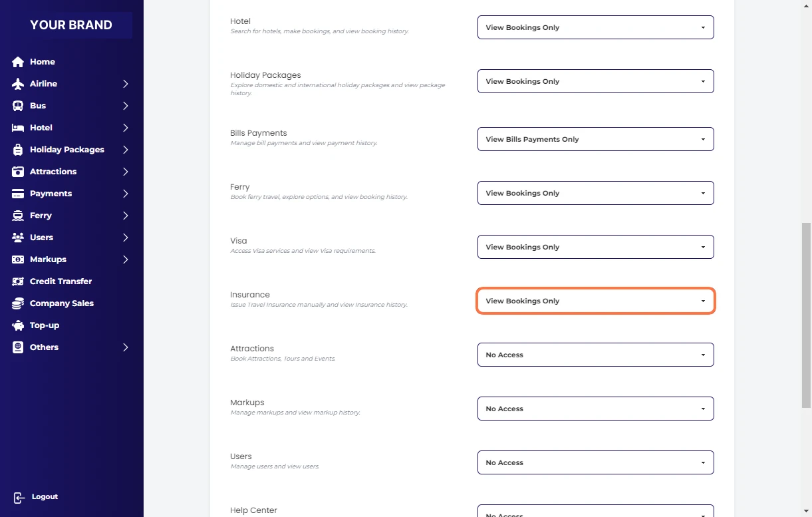Open the Attractions permission dropdown

595,355
